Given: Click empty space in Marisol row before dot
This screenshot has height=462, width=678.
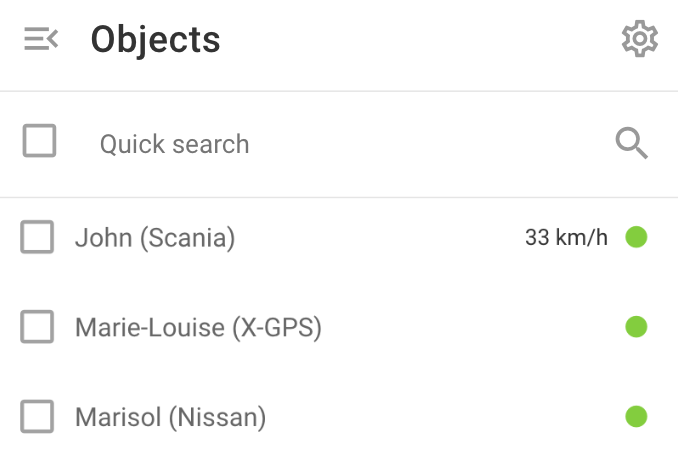Looking at the screenshot, I should 445,417.
